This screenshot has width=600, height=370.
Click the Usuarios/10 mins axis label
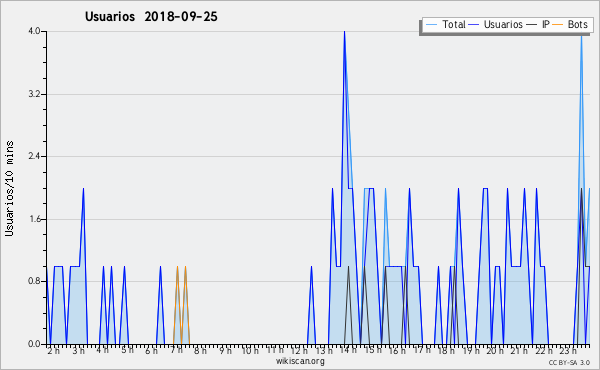[10, 188]
